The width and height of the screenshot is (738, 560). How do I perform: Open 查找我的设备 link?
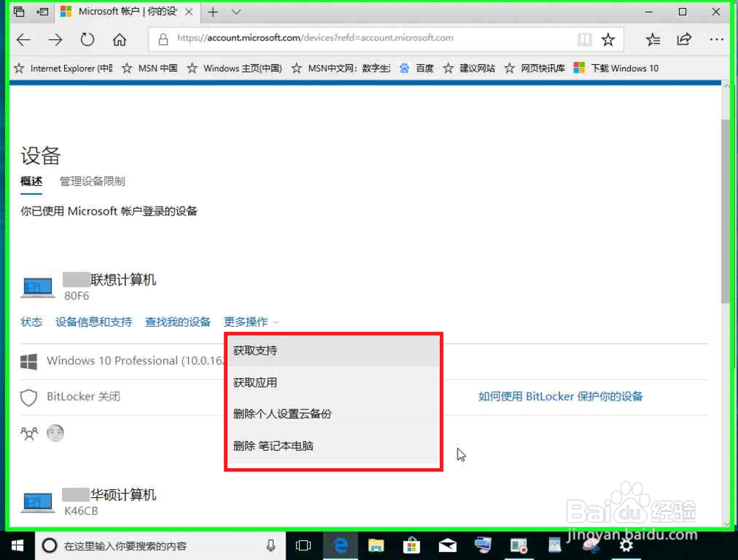click(x=177, y=322)
